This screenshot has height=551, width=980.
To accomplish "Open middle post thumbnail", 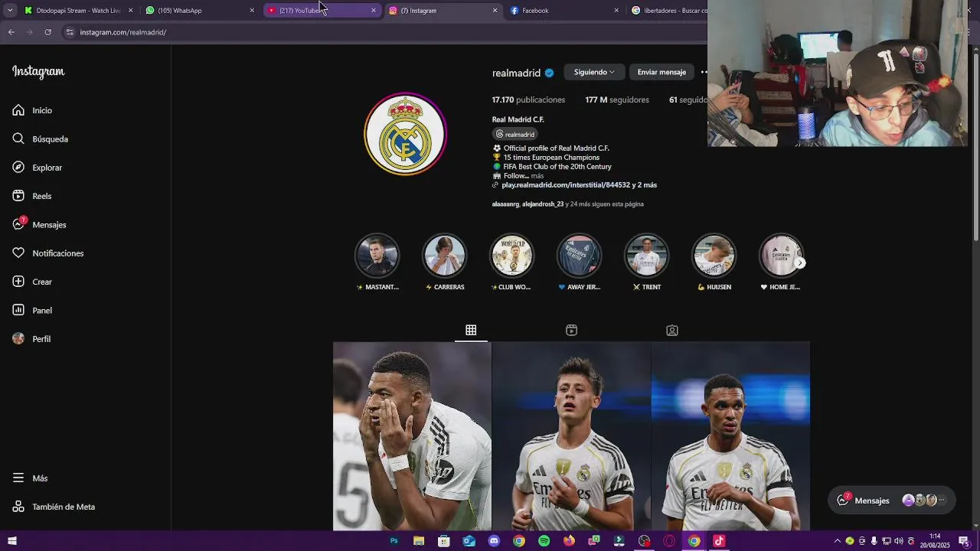I will coord(571,436).
